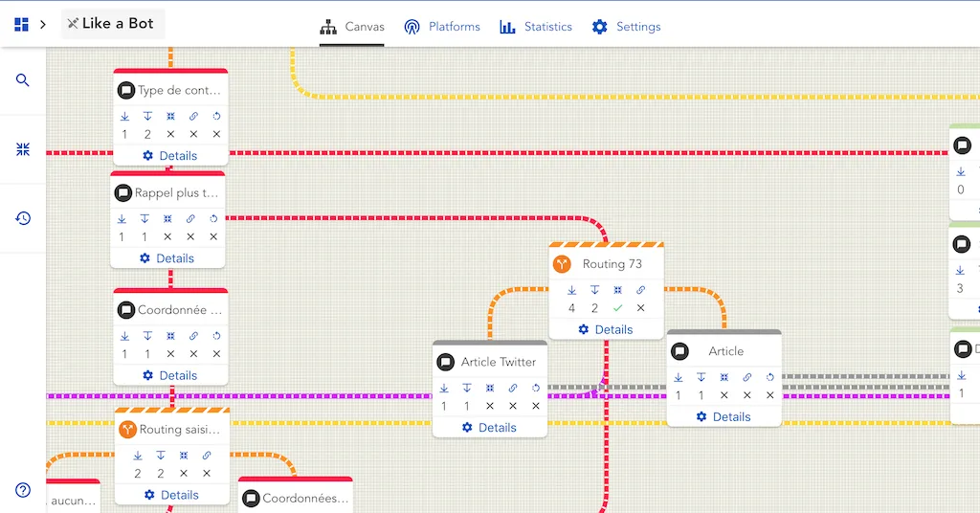Image resolution: width=980 pixels, height=513 pixels.
Task: Click the link icon on Rappel plus t...
Action: [x=190, y=219]
